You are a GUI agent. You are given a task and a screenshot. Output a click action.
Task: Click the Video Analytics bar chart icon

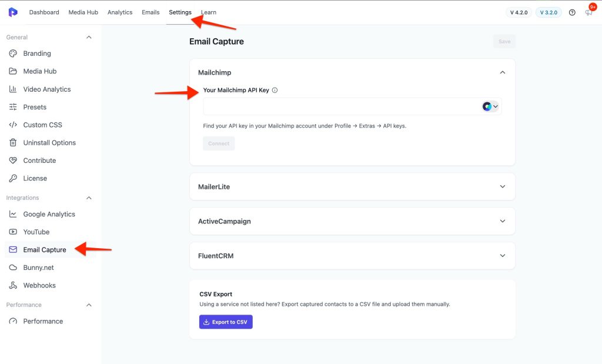(x=13, y=89)
